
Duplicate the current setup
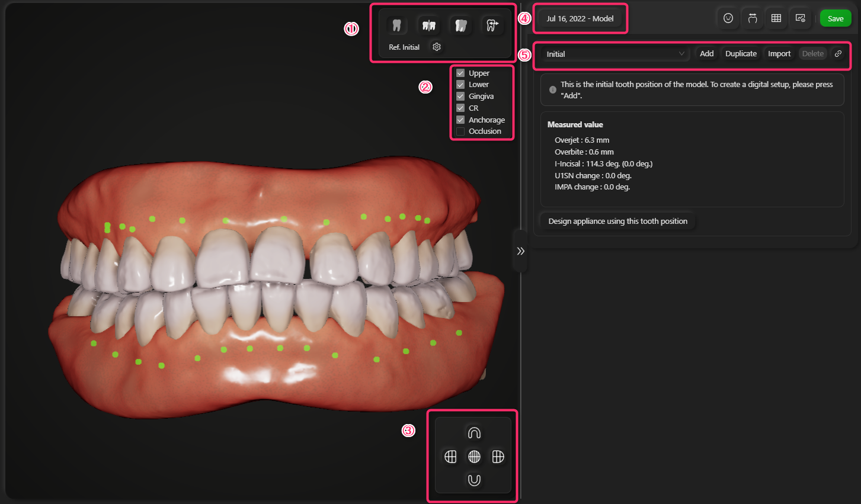click(741, 54)
